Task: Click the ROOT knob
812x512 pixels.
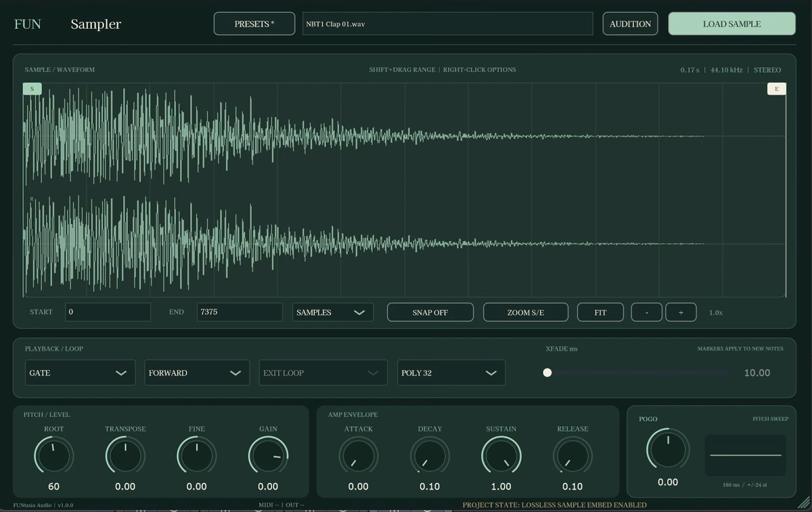Action: [54, 456]
